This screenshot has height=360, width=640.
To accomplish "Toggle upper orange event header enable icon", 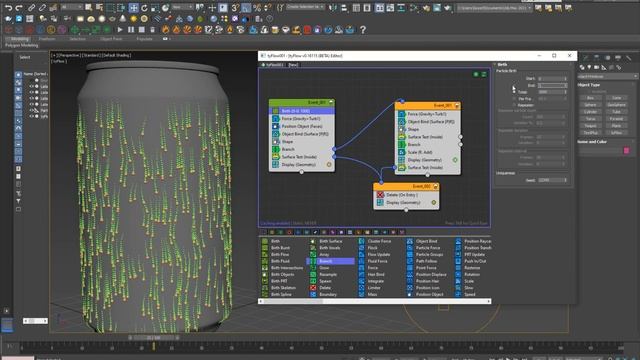I will click(457, 105).
